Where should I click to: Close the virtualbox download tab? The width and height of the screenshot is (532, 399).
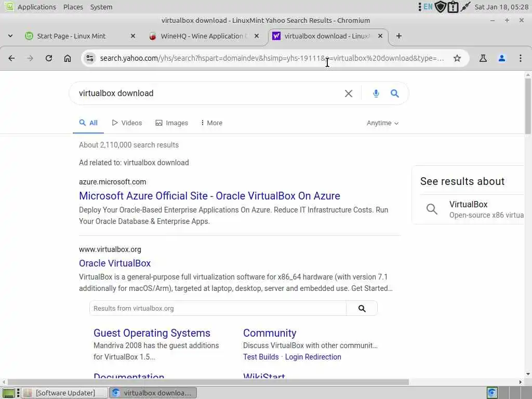click(x=380, y=36)
